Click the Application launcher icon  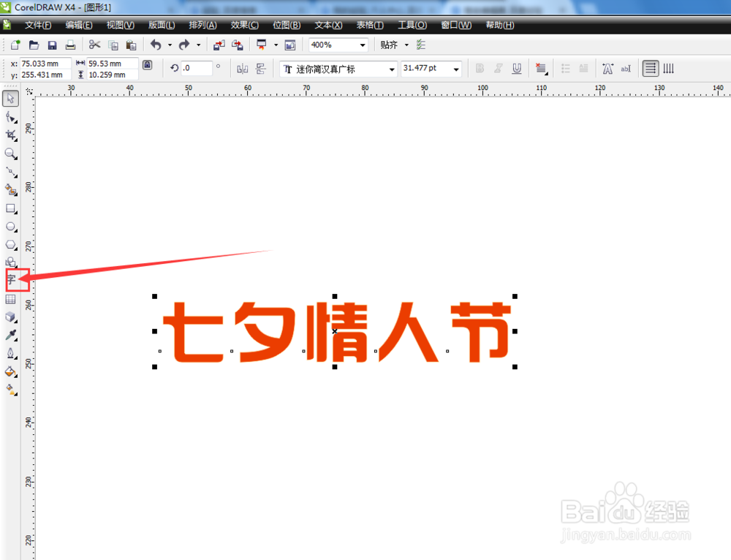point(262,45)
